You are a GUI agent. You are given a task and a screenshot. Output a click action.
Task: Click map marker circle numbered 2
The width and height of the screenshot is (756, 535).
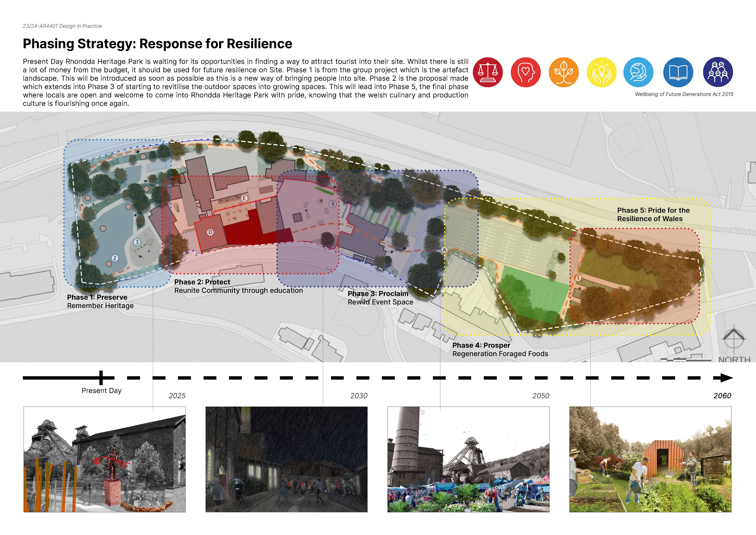pos(115,258)
